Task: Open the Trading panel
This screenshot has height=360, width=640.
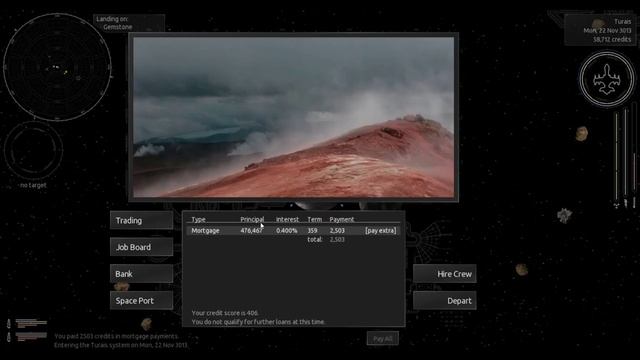Action: pos(141,220)
